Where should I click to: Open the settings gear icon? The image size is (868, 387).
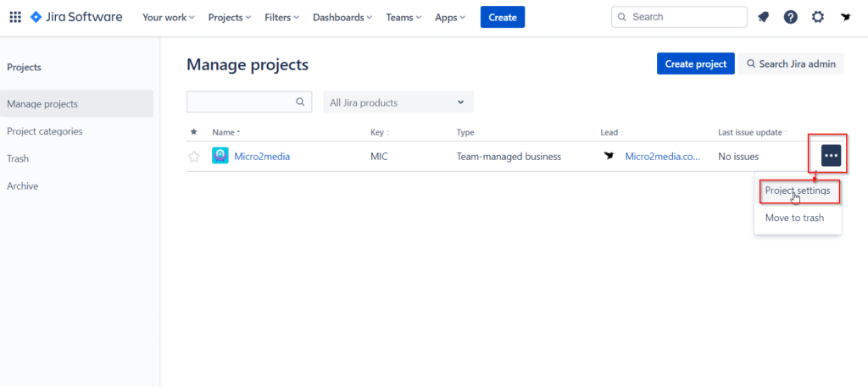coord(818,17)
